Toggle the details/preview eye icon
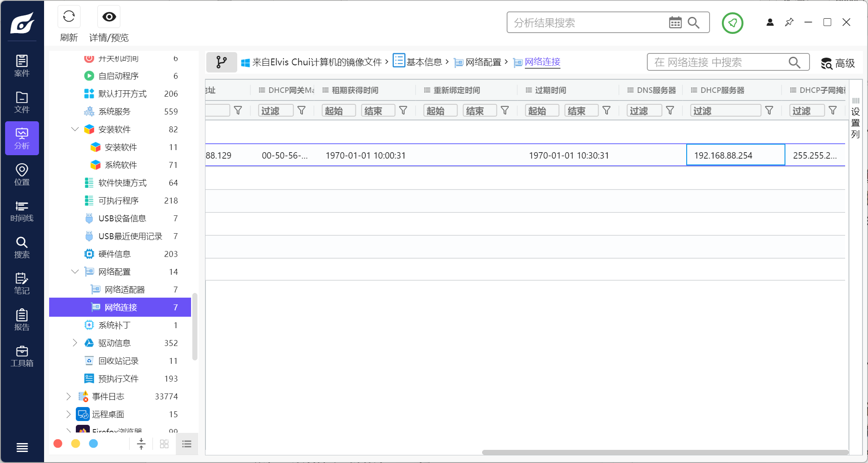 click(109, 17)
